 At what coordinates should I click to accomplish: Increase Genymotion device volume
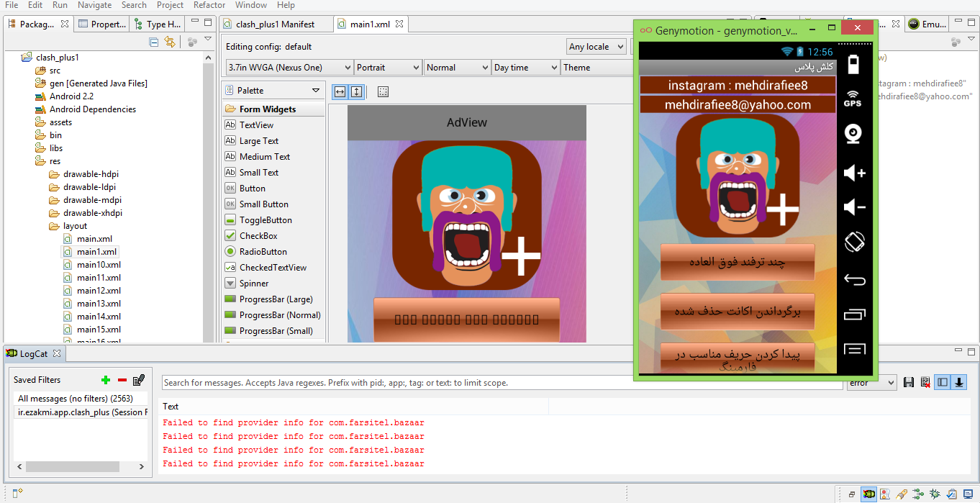[854, 173]
